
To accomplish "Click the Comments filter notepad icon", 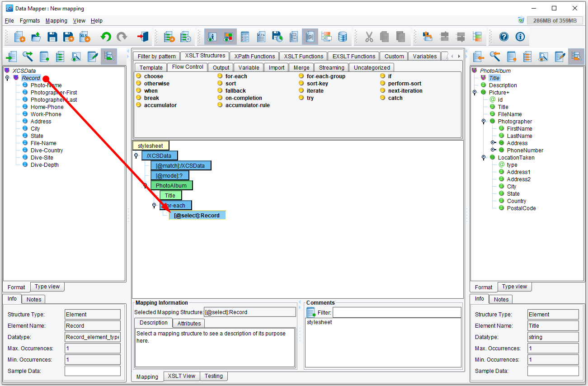I will tap(311, 312).
